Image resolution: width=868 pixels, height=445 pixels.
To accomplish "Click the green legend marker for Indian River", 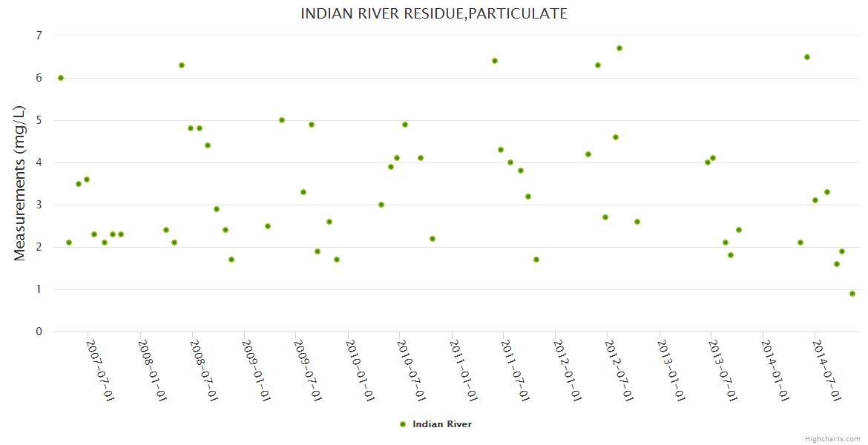I will pyautogui.click(x=403, y=424).
